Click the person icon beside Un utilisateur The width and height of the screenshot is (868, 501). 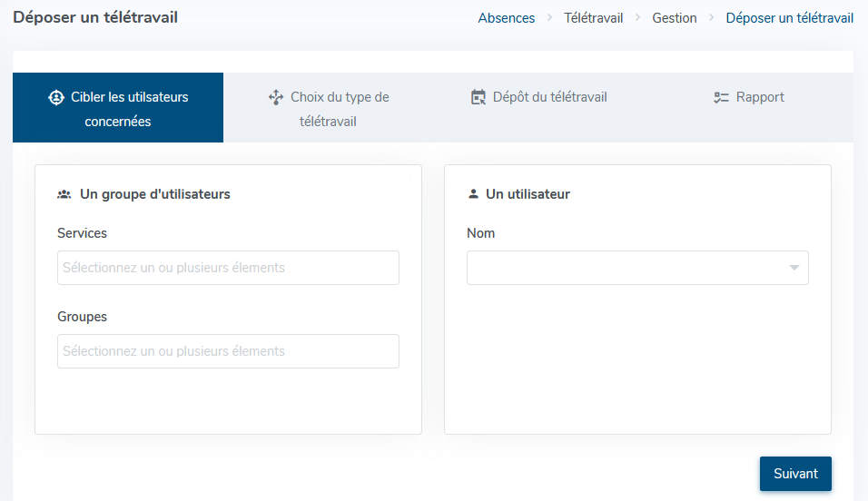point(473,194)
